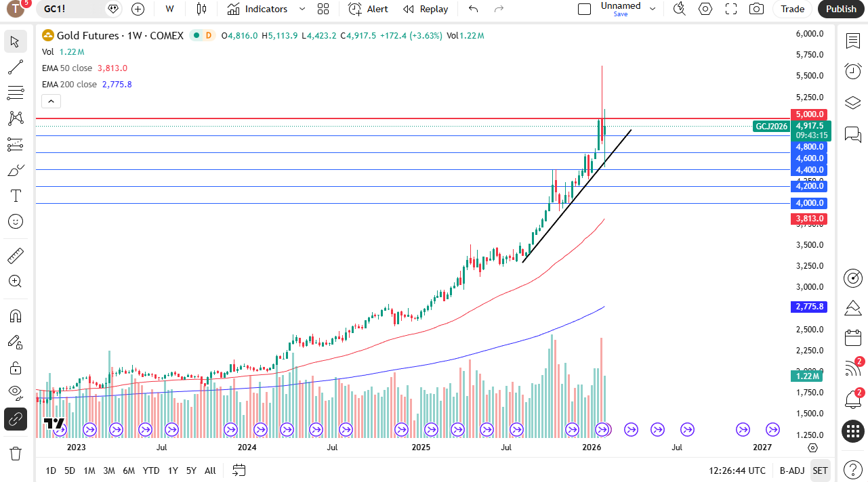Toggle magnet mode for drawings

(15, 316)
